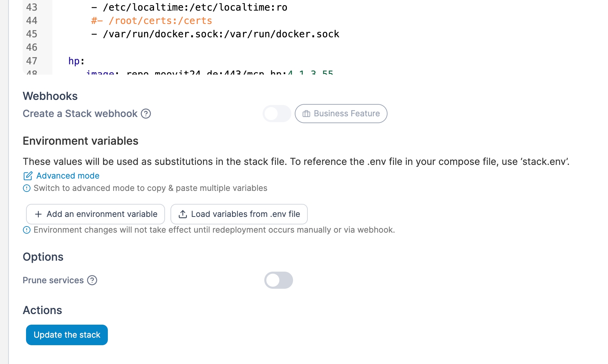Click info icon beside Switch to advanced mode hint
This screenshot has height=364, width=608.
coord(27,188)
